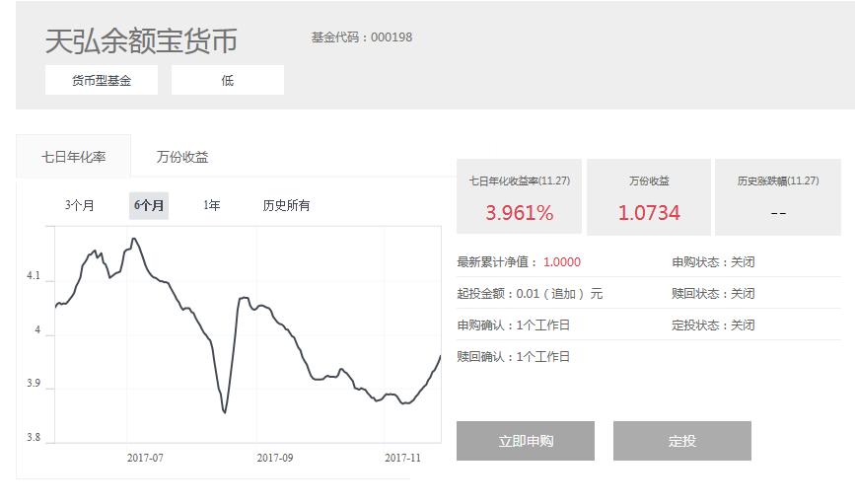Click the 2017-07 axis label
Viewport: 855px width, 504px height.
145,459
